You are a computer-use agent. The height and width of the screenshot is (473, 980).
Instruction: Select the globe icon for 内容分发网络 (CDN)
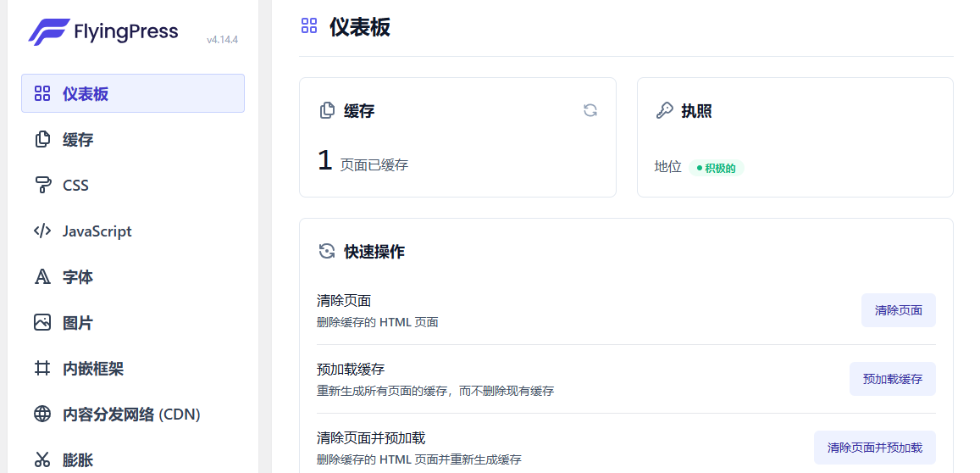[x=42, y=414]
